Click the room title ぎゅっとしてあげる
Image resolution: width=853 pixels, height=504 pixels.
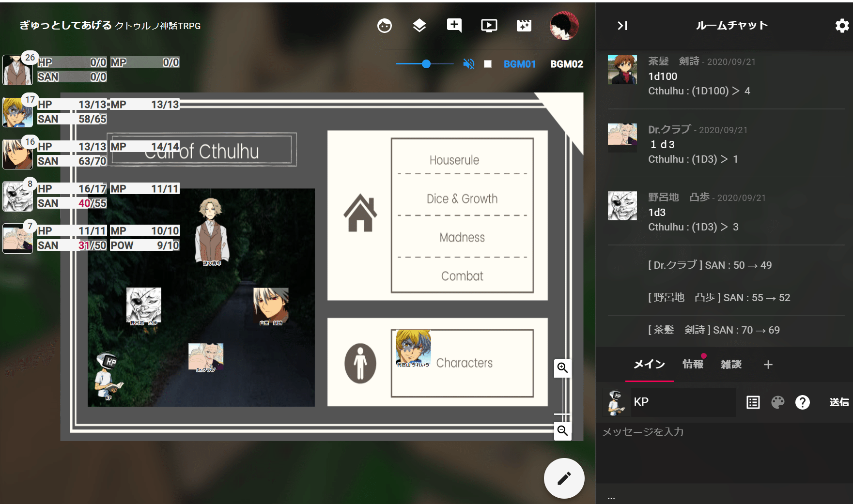click(65, 25)
